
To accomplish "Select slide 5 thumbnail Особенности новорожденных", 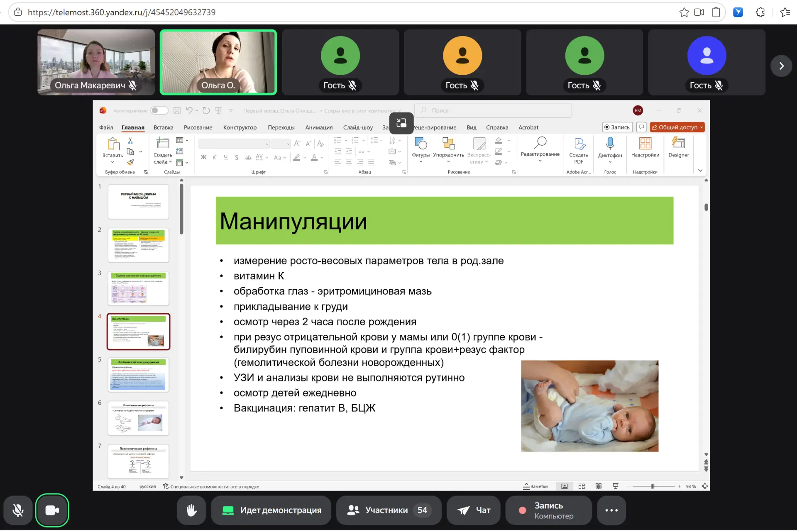I will click(x=138, y=375).
